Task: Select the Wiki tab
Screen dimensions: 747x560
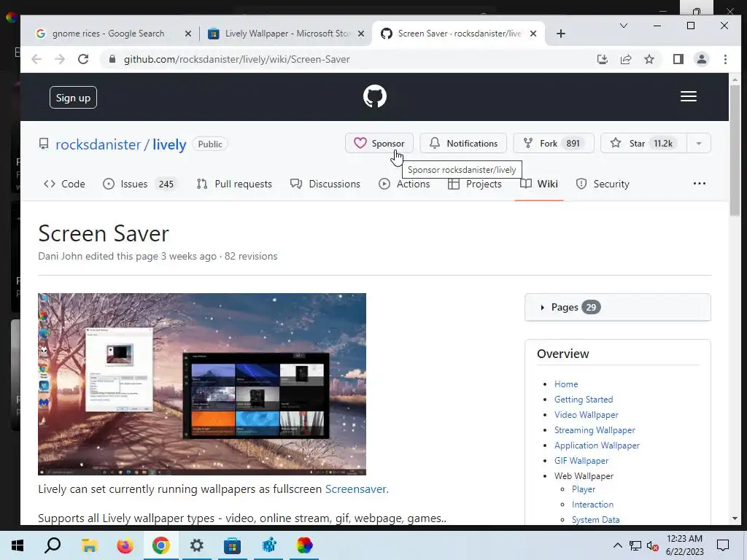Action: click(x=539, y=184)
